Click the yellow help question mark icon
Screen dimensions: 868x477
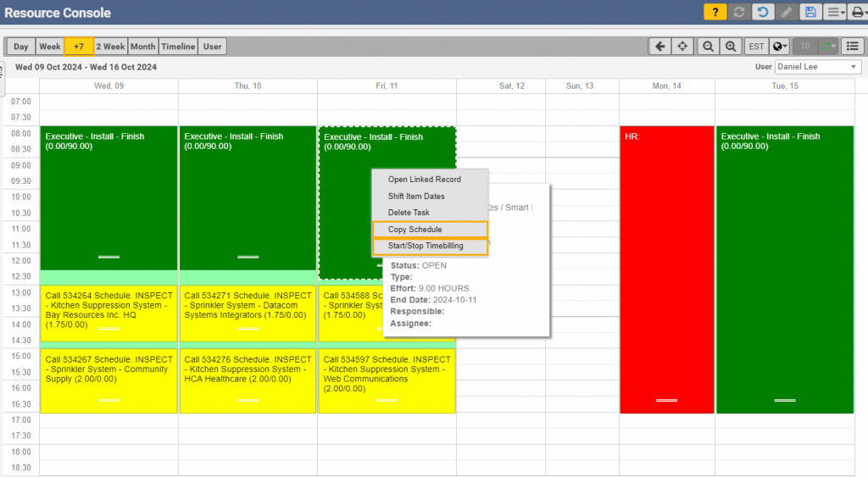715,12
